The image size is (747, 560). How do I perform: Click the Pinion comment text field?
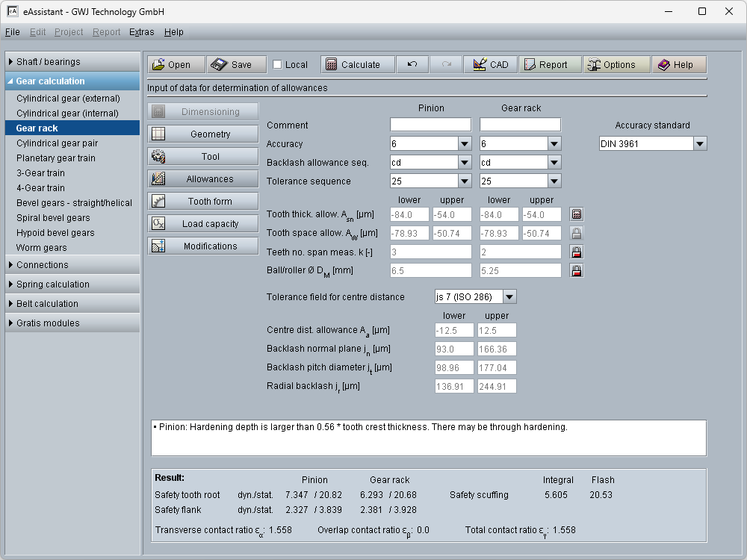pos(430,125)
